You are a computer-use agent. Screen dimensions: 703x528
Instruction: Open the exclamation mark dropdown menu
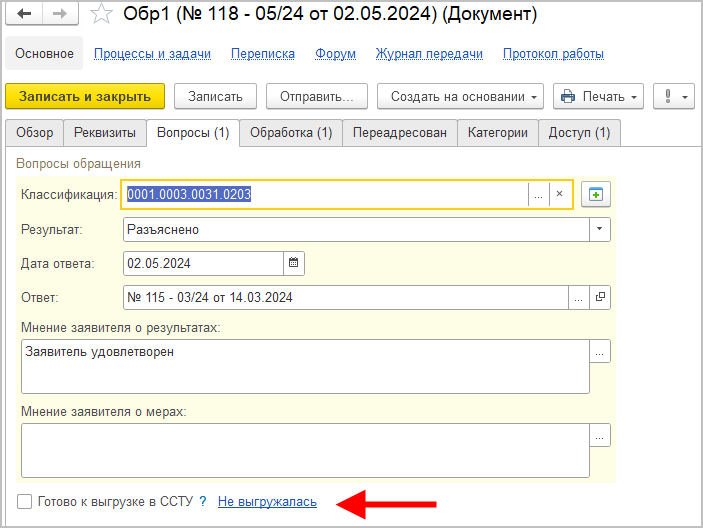[x=673, y=96]
